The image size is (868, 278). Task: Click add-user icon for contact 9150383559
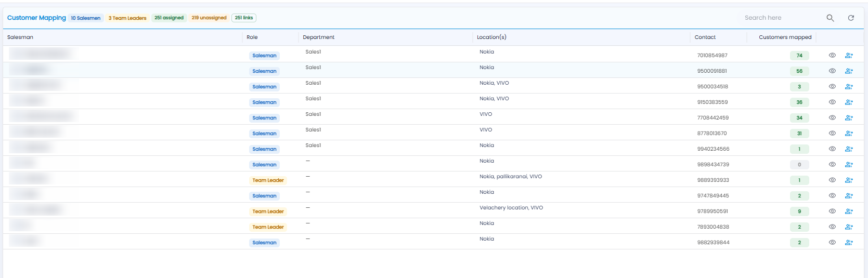coord(849,102)
